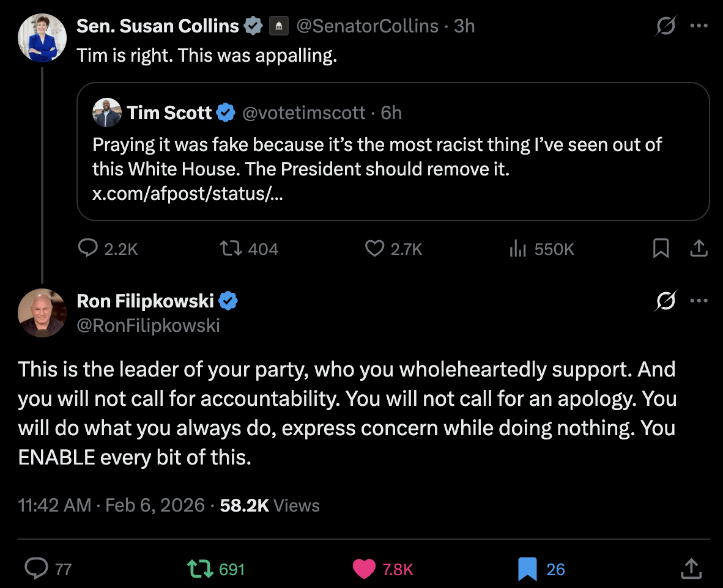Bookmark Senator Collins' post
This screenshot has width=723, height=588.
click(661, 249)
